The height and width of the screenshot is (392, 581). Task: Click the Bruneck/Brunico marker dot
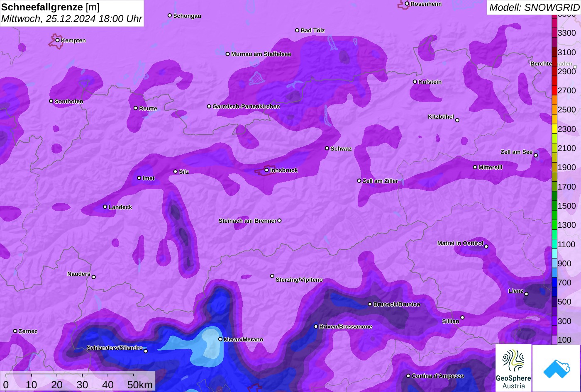click(x=370, y=304)
